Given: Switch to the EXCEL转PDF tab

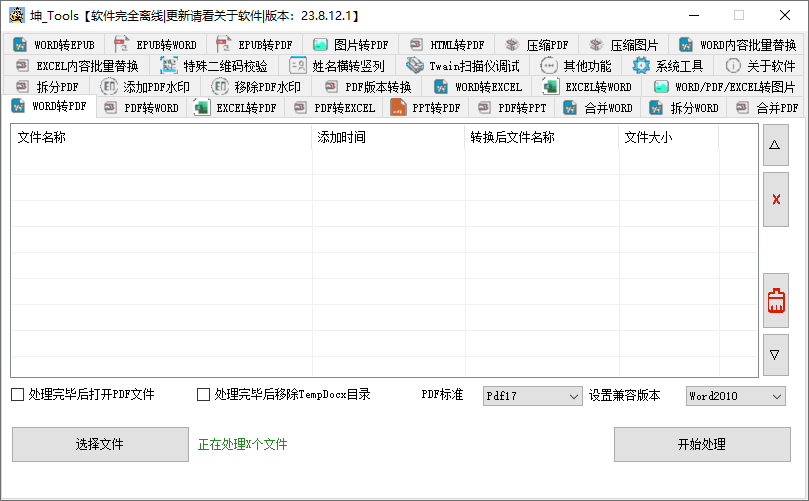Looking at the screenshot, I should click(x=235, y=108).
